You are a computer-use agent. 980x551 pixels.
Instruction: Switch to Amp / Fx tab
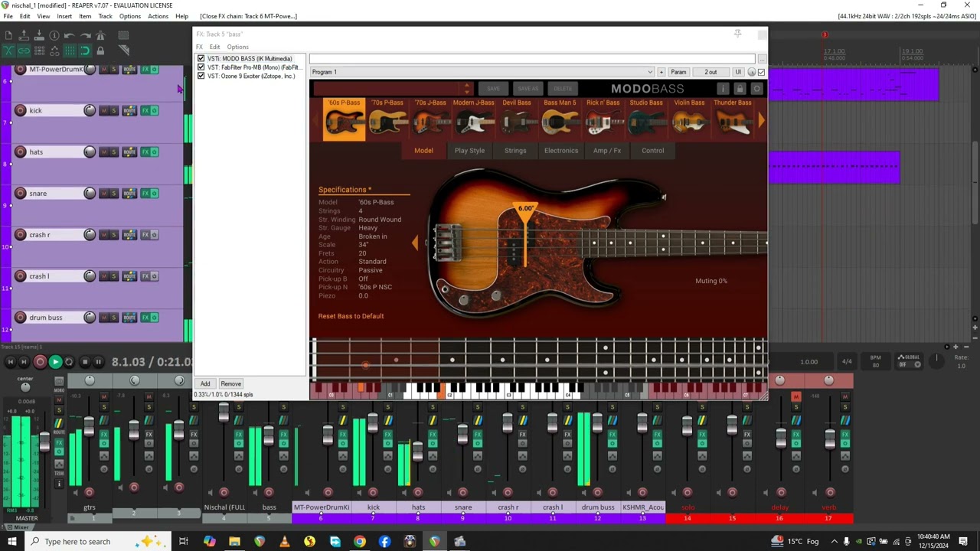[x=607, y=151]
